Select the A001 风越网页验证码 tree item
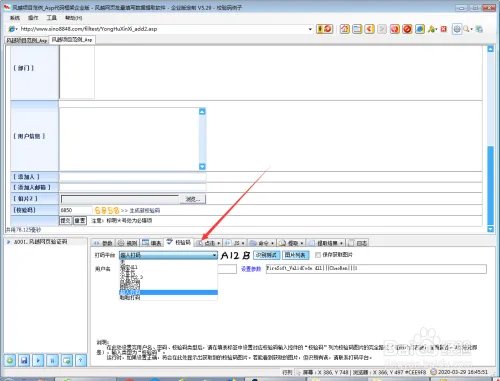Viewport: 500px width, 381px height. [41, 242]
